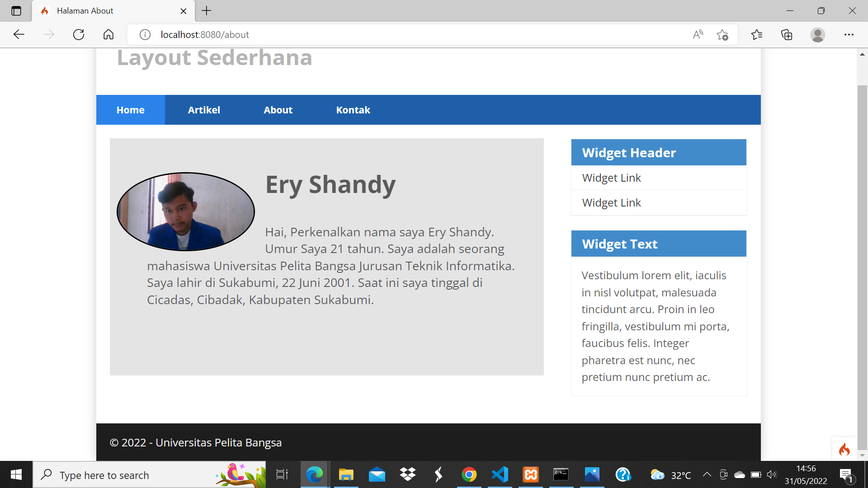Mute system volume via speaker icon

(771, 474)
